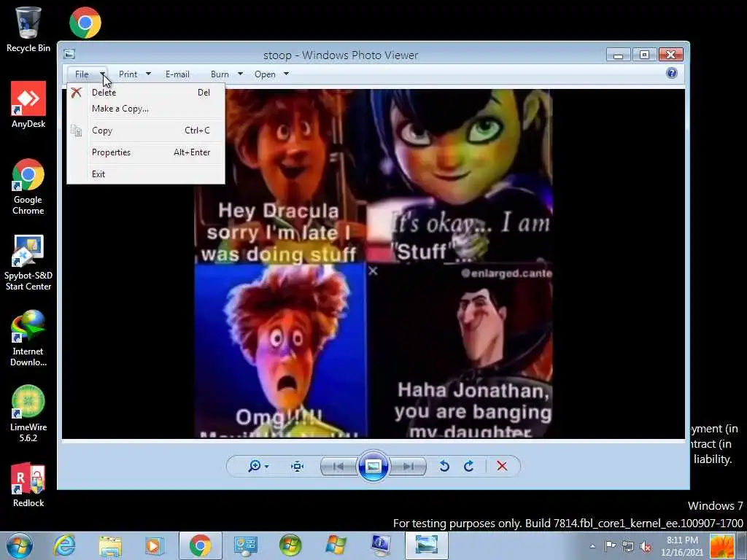The width and height of the screenshot is (747, 560).
Task: Select Redlock desktop shortcut
Action: (28, 485)
